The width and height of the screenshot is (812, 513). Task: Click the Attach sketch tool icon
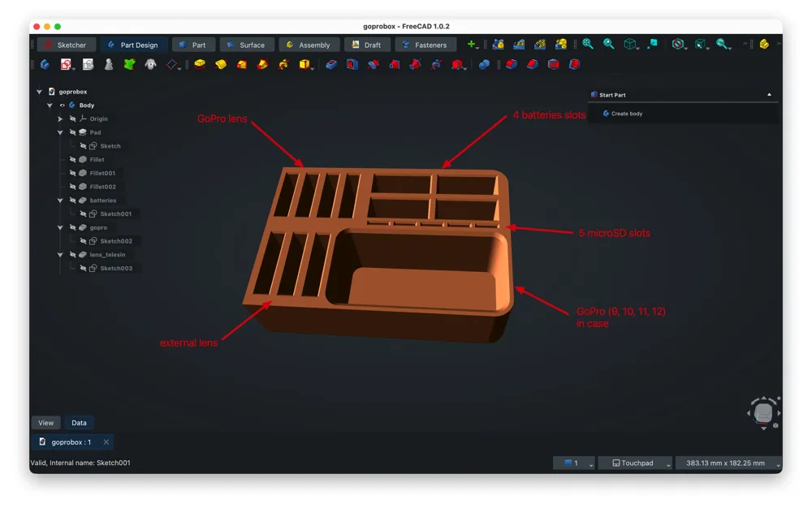[x=88, y=64]
